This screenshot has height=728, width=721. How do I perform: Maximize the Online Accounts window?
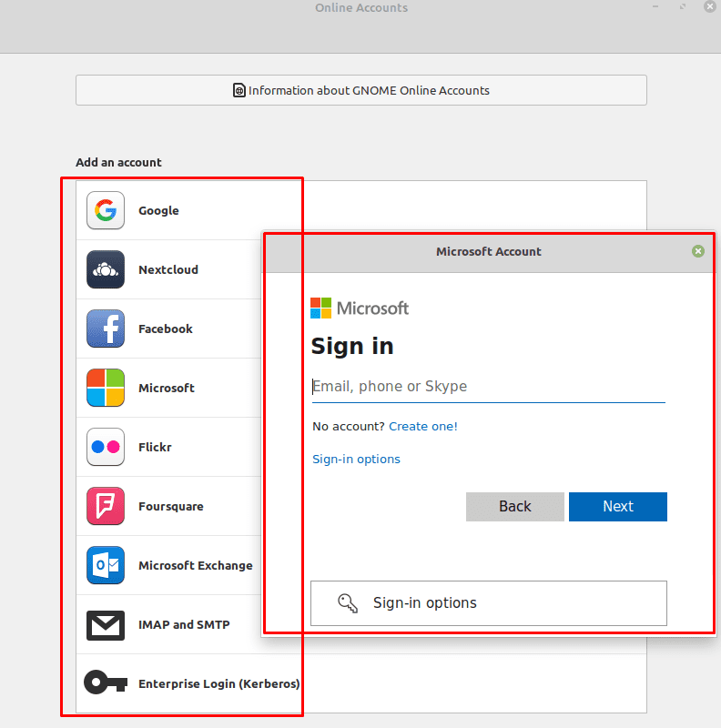pos(683,6)
